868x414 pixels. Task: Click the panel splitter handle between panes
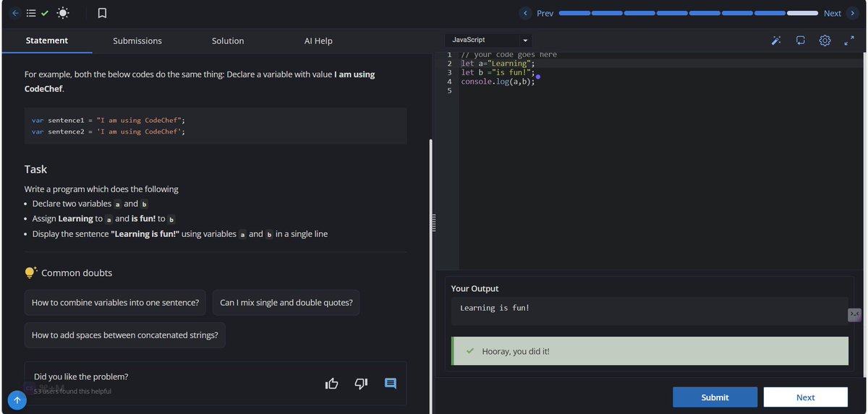(435, 223)
